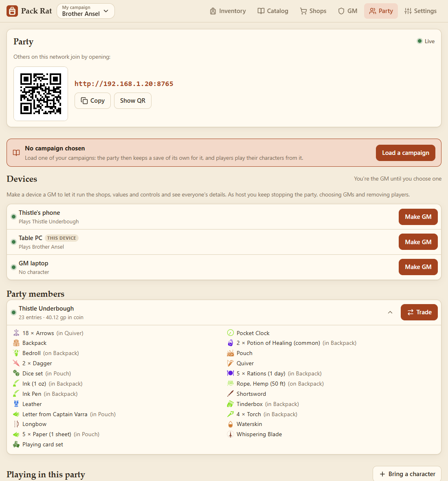The height and width of the screenshot is (481, 448).
Task: Open the GM tab
Action: (x=348, y=11)
